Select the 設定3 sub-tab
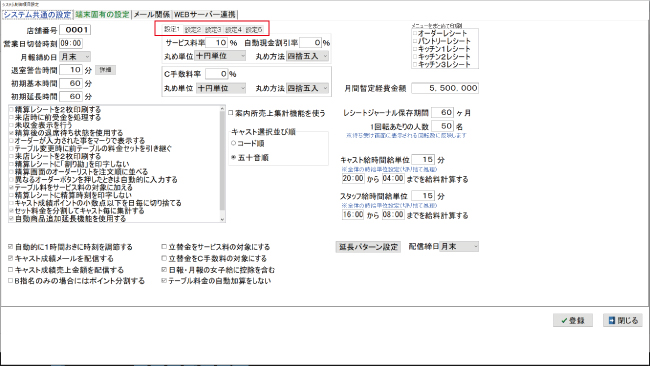 click(x=213, y=29)
